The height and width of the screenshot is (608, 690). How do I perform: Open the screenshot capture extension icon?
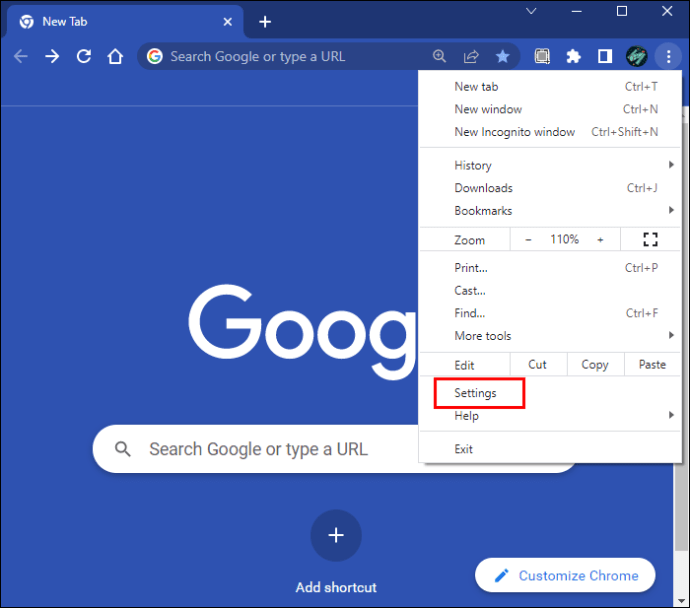tap(542, 56)
